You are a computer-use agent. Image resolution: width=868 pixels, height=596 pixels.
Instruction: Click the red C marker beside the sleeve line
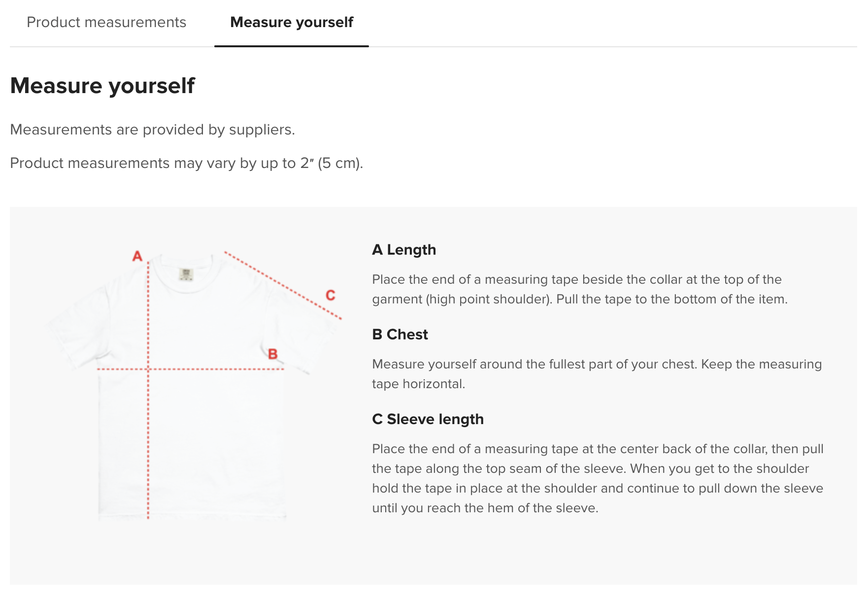[331, 295]
